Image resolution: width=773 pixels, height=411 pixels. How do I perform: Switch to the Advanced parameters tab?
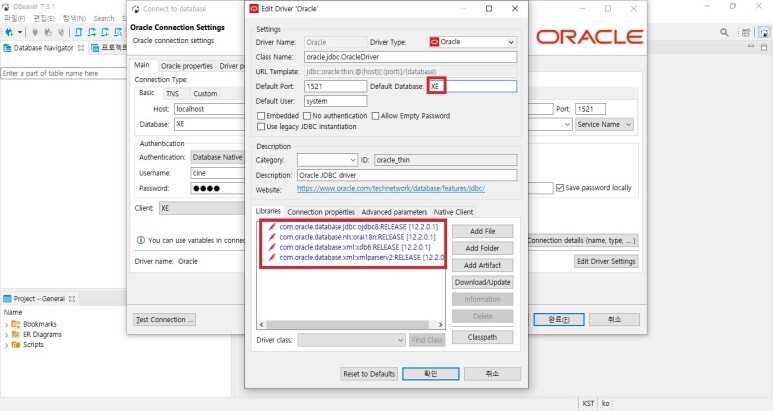click(x=394, y=212)
